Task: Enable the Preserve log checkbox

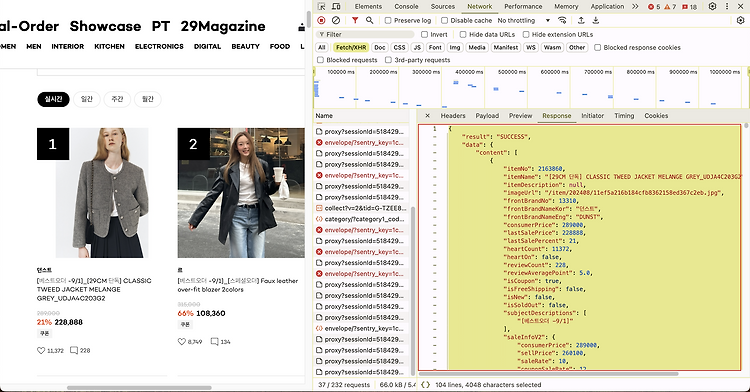Action: (388, 21)
